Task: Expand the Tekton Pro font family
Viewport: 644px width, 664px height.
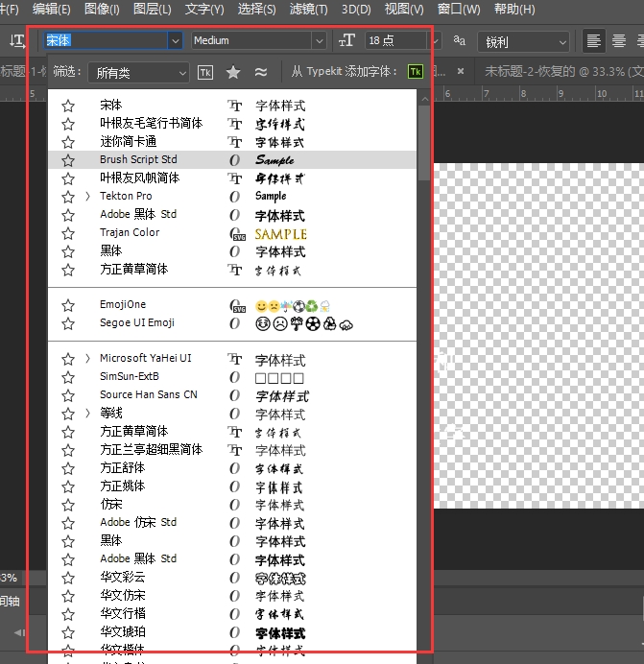Action: click(x=88, y=196)
